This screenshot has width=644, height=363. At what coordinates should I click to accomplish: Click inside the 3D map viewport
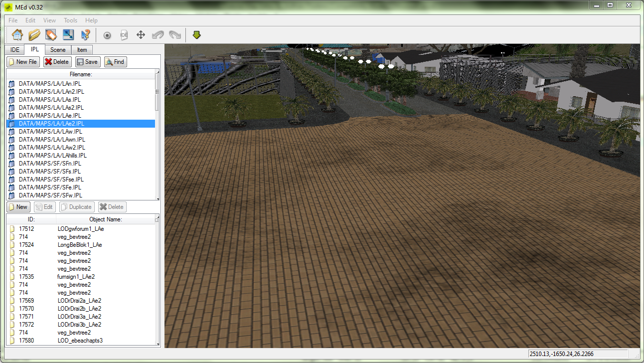coord(402,195)
